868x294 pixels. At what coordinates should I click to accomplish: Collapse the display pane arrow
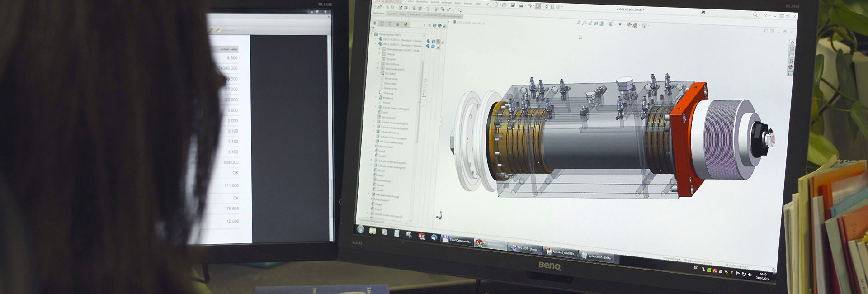click(x=425, y=25)
